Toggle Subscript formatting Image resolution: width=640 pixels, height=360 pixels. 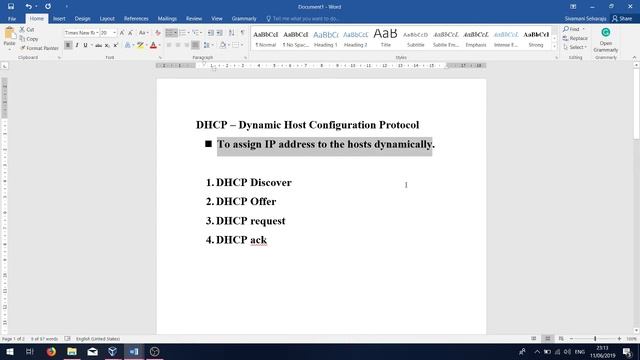[107, 45]
